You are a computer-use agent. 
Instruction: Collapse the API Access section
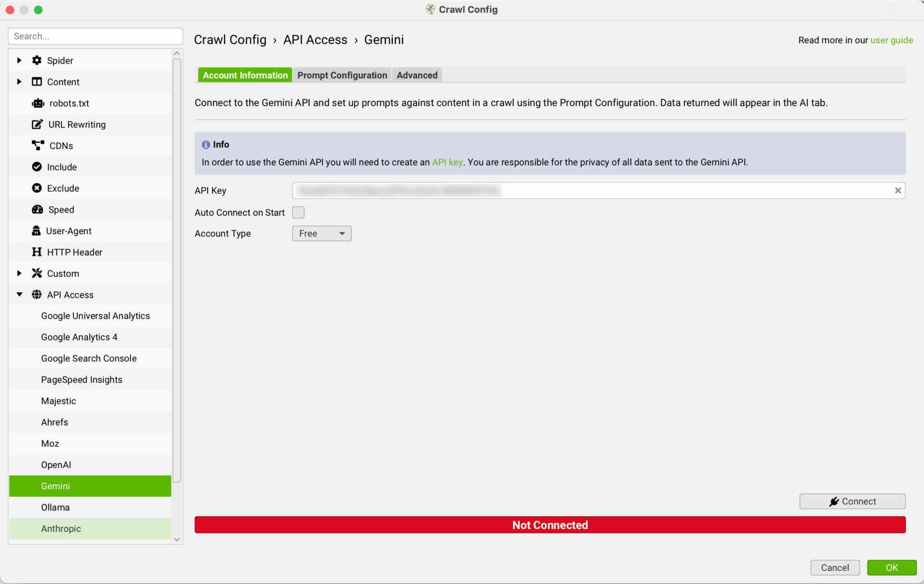19,294
